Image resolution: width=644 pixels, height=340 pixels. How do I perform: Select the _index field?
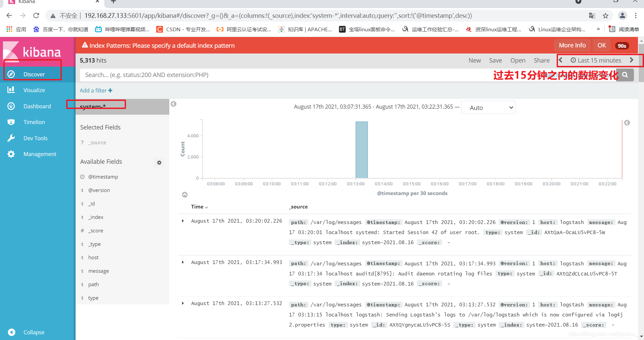click(96, 217)
